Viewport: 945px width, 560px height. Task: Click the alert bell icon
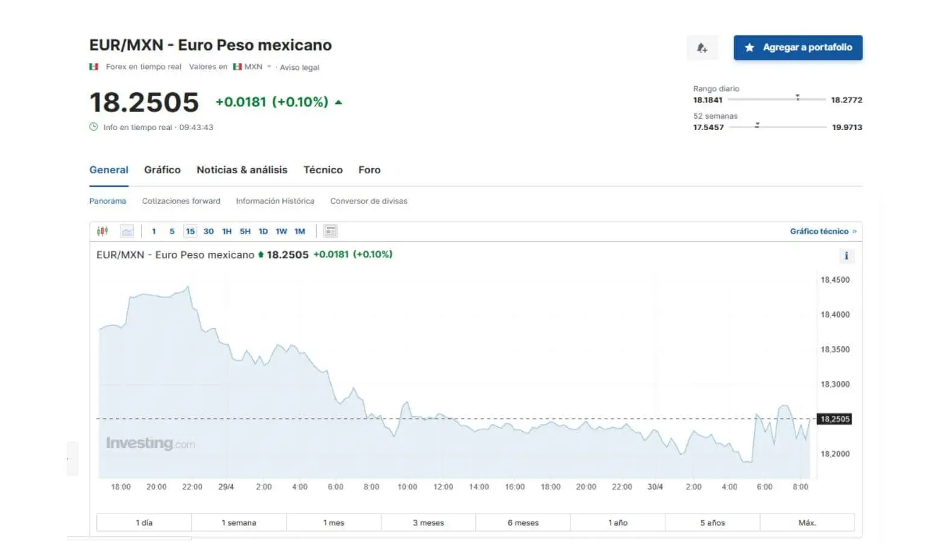pyautogui.click(x=702, y=48)
